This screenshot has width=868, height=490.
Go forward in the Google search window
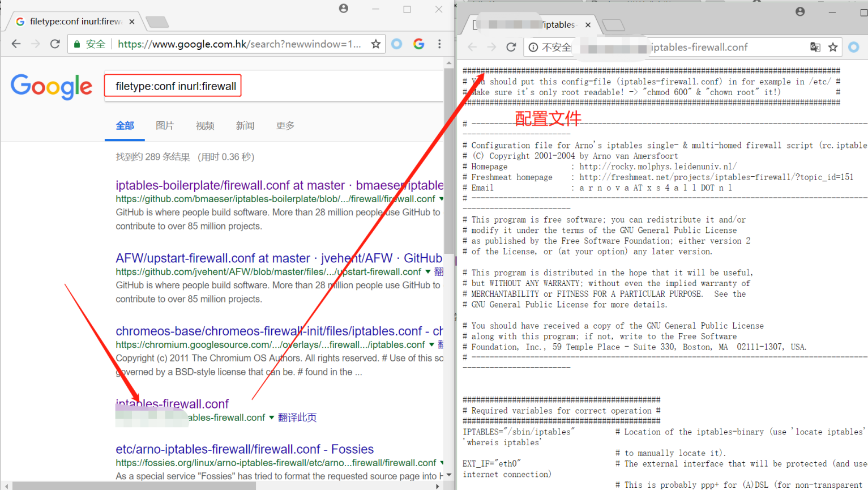coord(36,44)
